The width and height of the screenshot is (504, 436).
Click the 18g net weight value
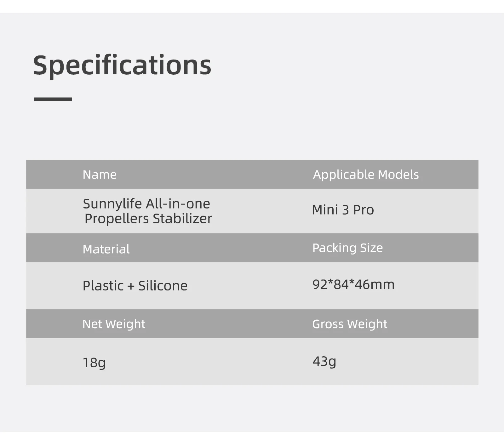pyautogui.click(x=94, y=363)
